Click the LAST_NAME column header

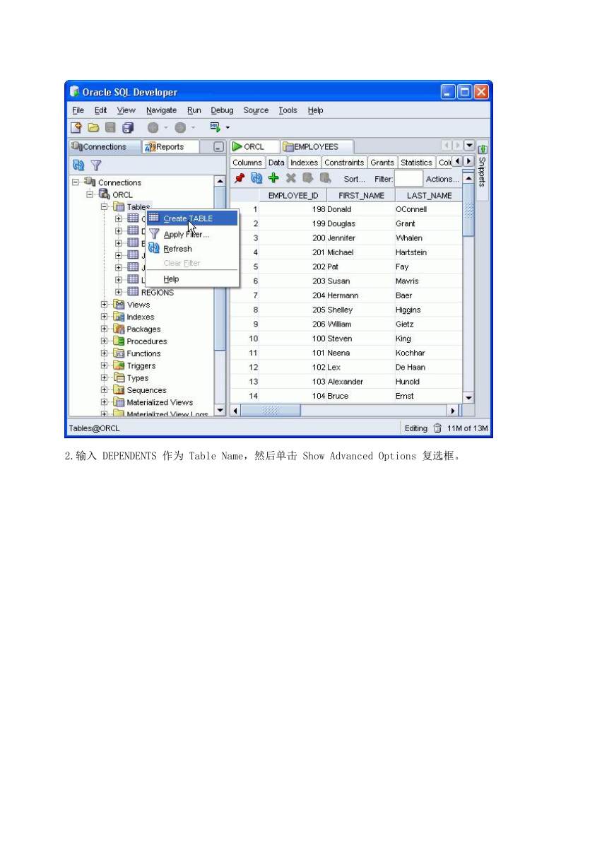click(x=430, y=195)
